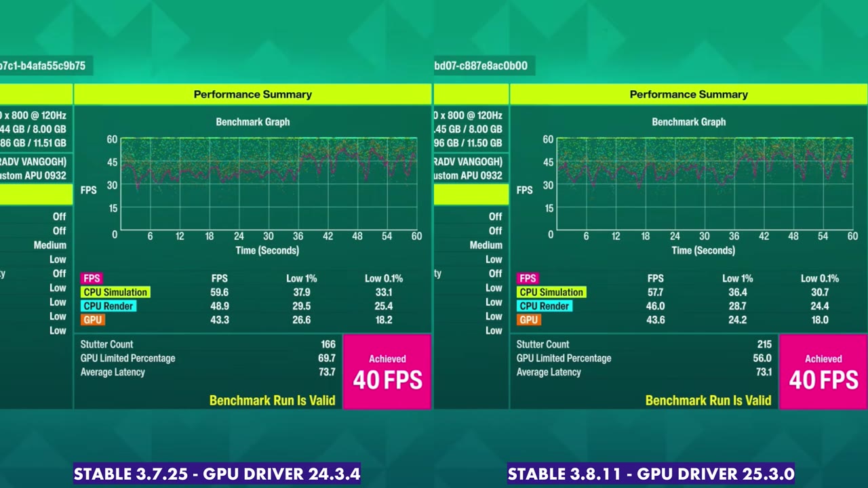Select the 25.4 Low 0.1% value
868x488 pixels.
pos(384,306)
